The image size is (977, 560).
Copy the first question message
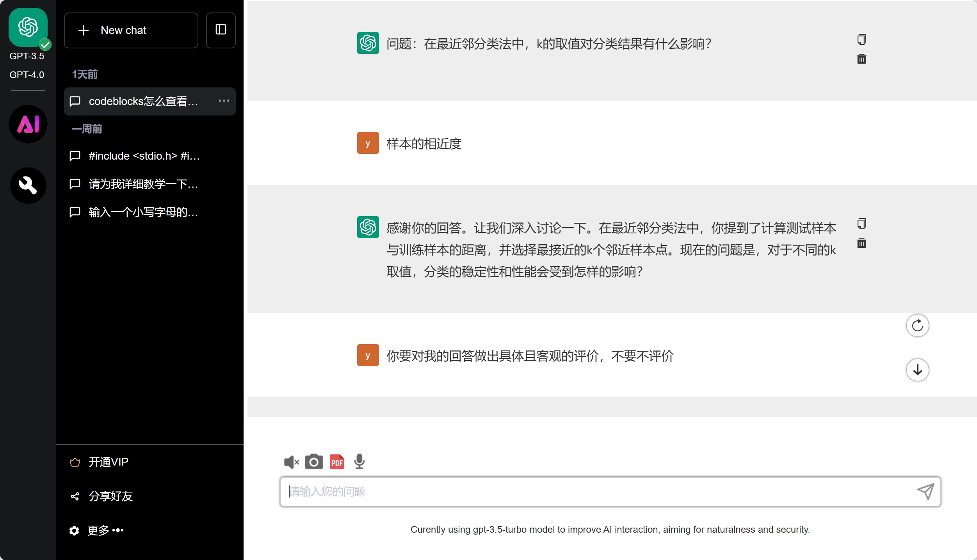[861, 39]
